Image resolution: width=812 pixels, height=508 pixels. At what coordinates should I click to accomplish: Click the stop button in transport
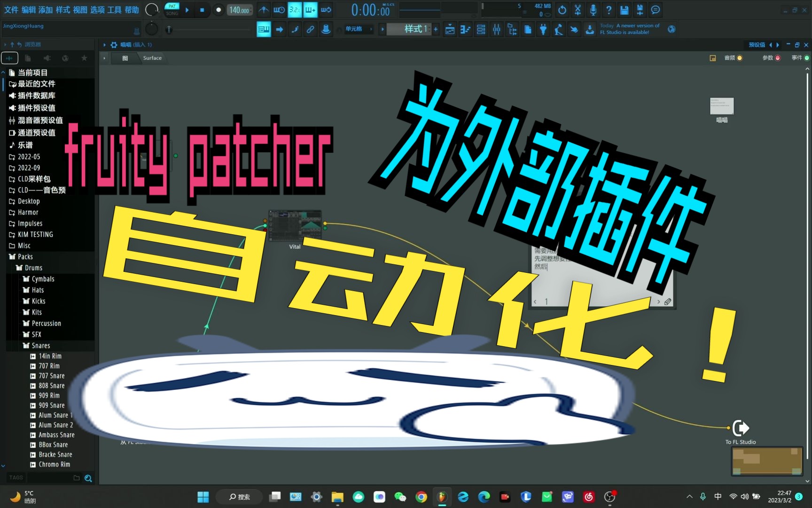[x=202, y=10]
